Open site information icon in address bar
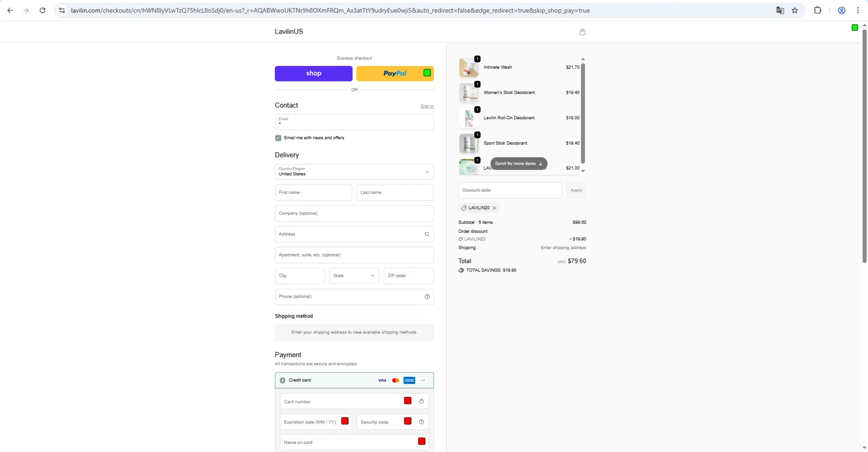The height and width of the screenshot is (452, 868). [x=62, y=10]
